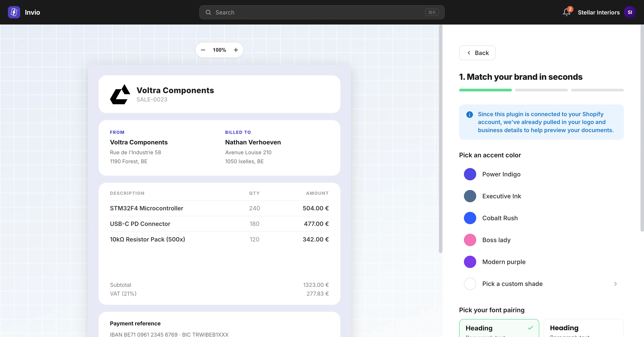Click the Shopify connection info notice text
The width and height of the screenshot is (644, 337).
point(546,122)
